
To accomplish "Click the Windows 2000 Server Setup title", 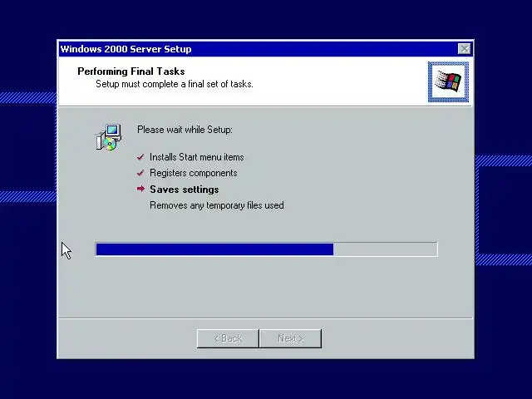I will click(126, 49).
